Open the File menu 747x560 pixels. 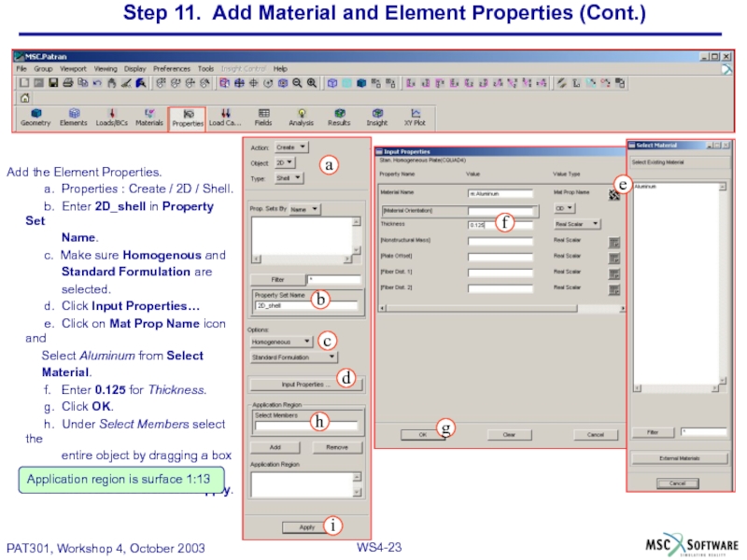[x=21, y=68]
